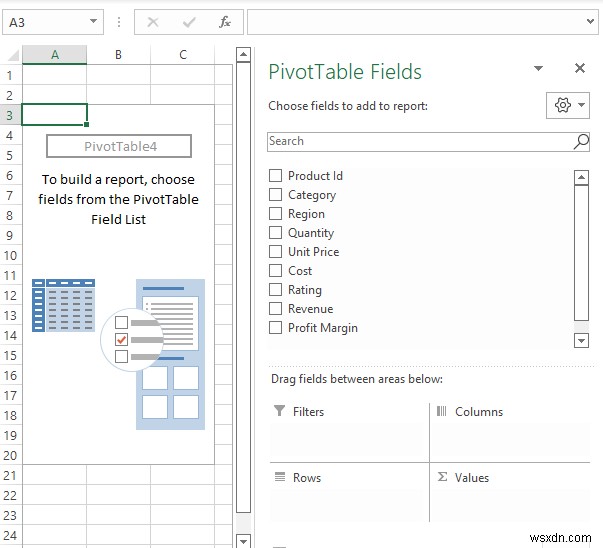603x548 pixels.
Task: Click the Rows area icon
Action: 280,477
